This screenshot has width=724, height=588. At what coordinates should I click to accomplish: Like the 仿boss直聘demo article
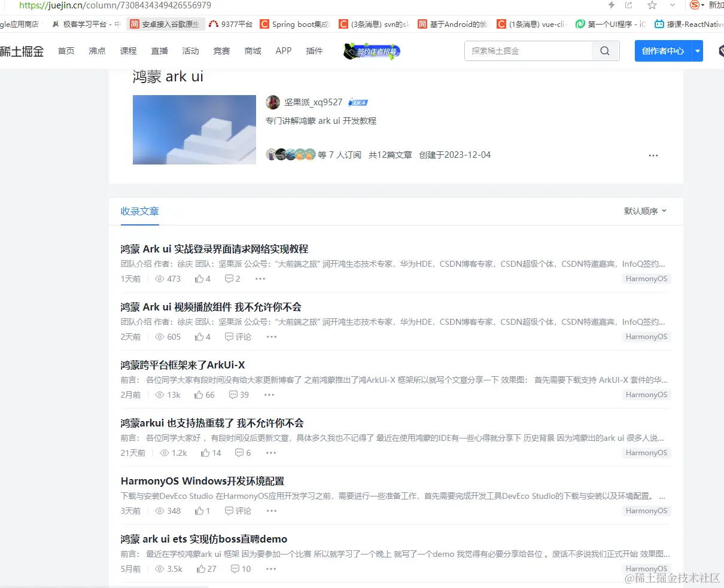pyautogui.click(x=201, y=569)
